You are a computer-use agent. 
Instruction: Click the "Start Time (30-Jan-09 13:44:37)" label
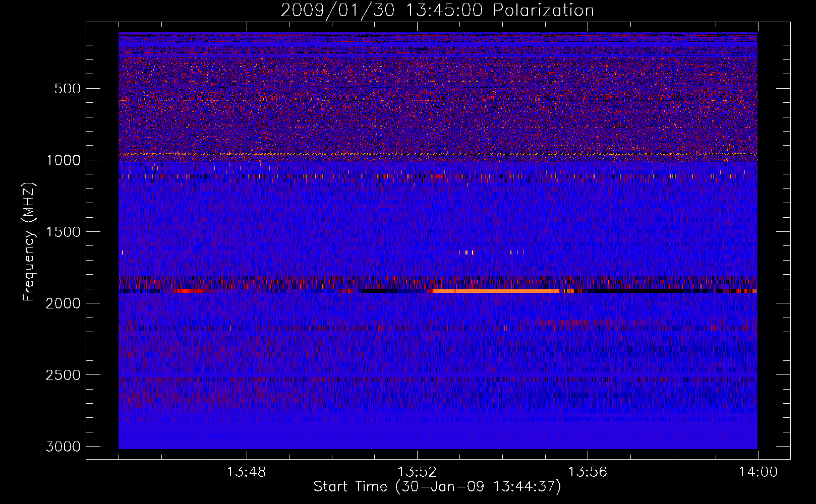pos(437,487)
